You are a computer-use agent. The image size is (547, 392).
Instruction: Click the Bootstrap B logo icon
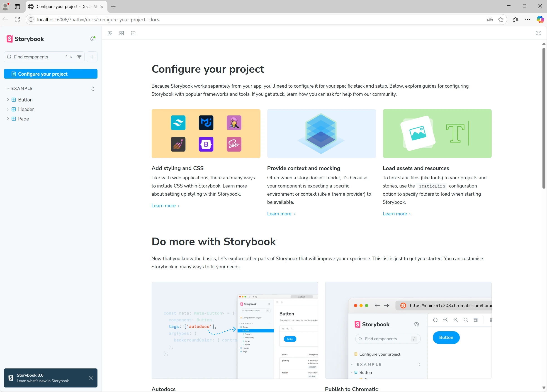tap(206, 144)
